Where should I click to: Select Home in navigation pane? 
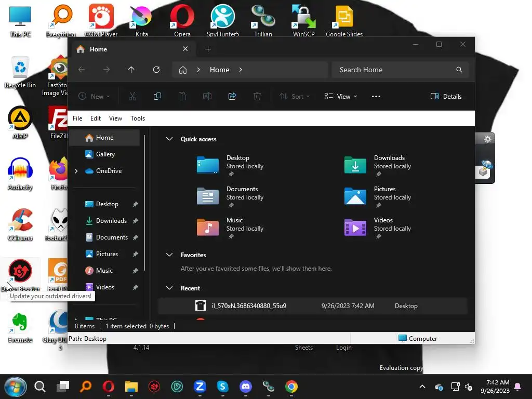[104, 137]
